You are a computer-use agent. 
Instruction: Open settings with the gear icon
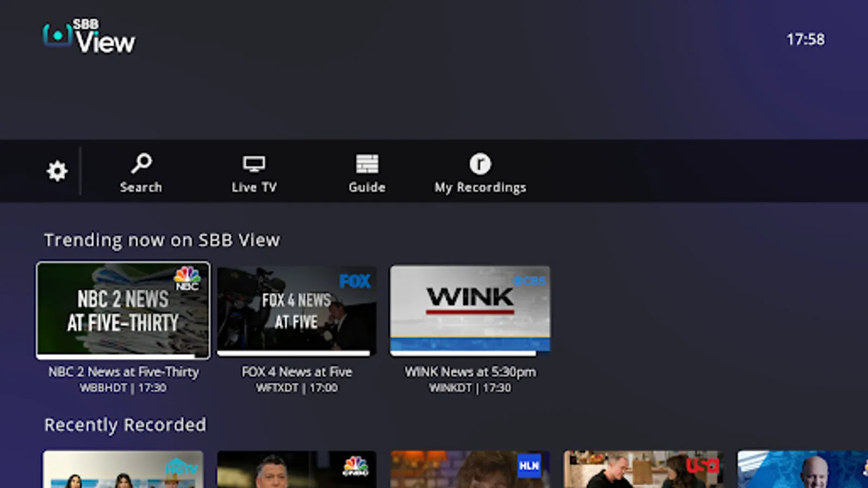[x=57, y=171]
